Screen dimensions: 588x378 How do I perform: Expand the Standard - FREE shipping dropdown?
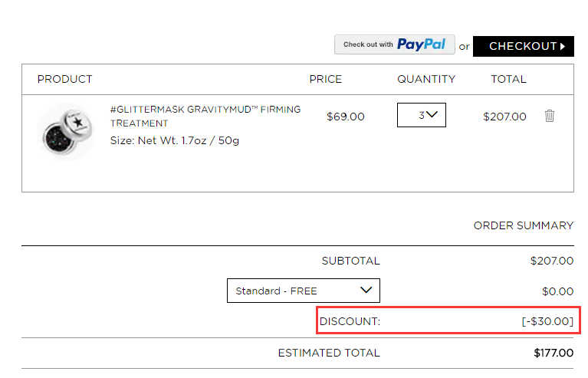click(x=304, y=291)
